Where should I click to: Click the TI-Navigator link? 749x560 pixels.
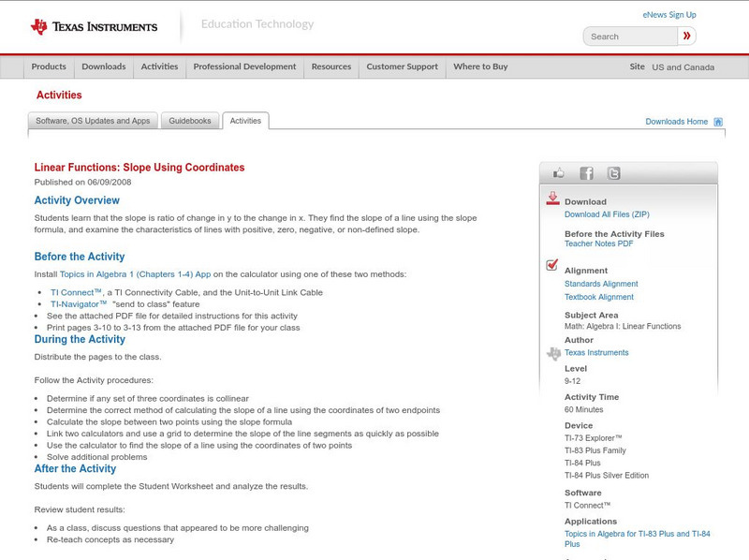pos(79,304)
